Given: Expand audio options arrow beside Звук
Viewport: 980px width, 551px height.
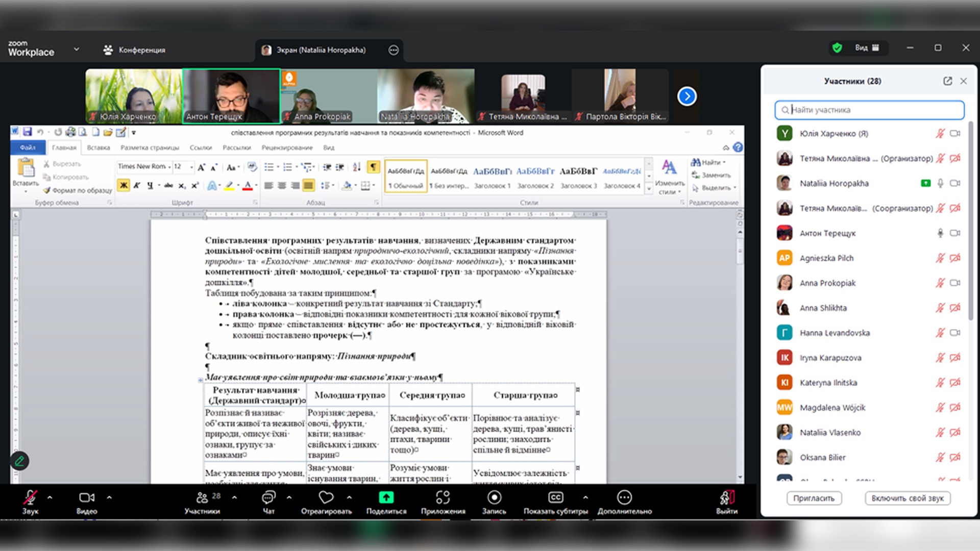Looking at the screenshot, I should [50, 497].
